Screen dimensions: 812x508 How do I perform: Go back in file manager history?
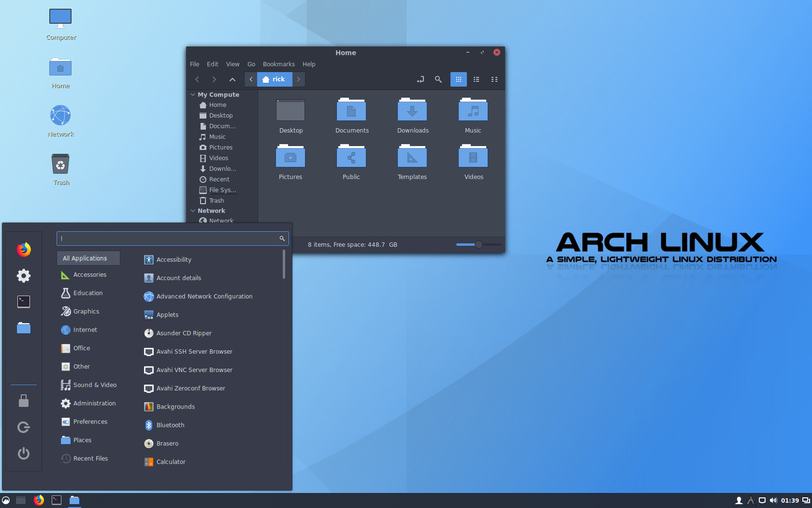(x=197, y=79)
